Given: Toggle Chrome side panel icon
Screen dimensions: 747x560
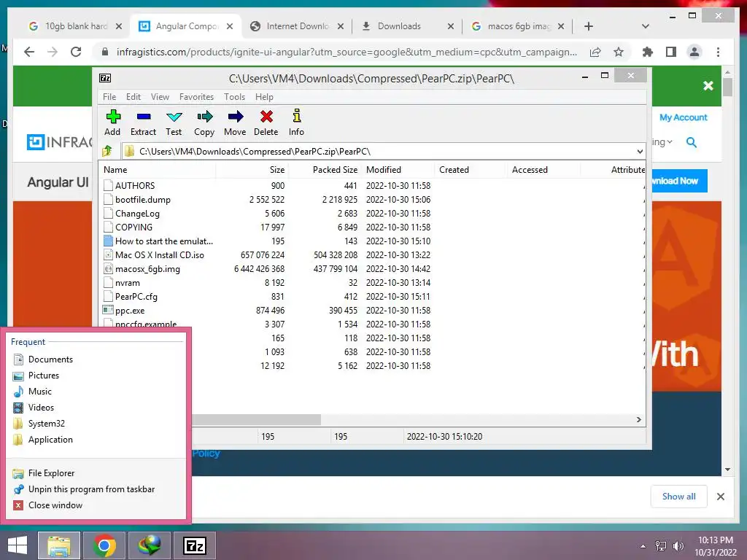Looking at the screenshot, I should [671, 52].
